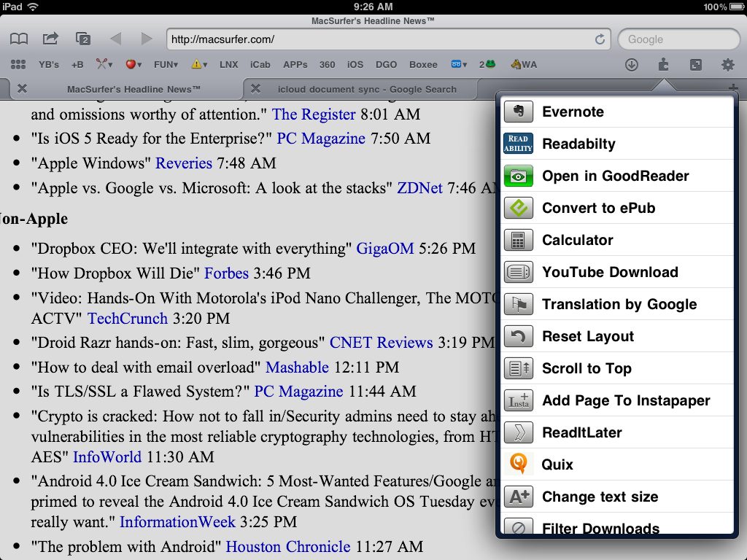Viewport: 747px width, 560px height.
Task: Tap the Instapaper icon
Action: click(x=519, y=400)
